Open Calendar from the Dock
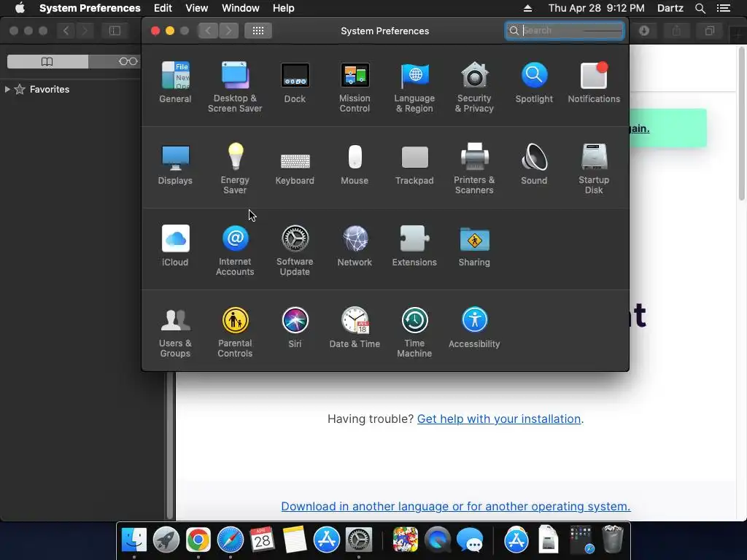The image size is (747, 560). tap(262, 540)
